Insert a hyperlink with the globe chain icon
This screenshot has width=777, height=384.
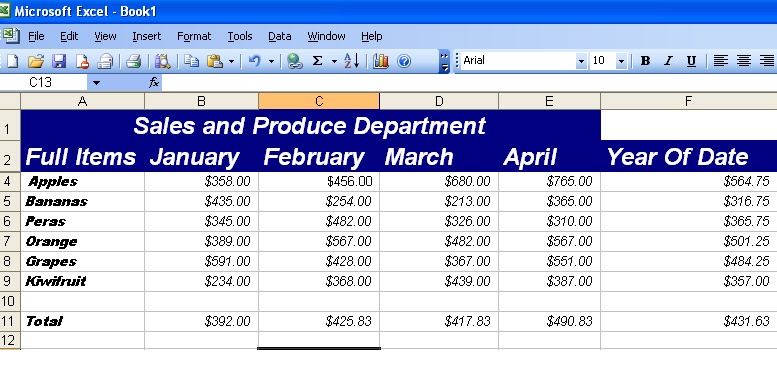click(x=295, y=61)
